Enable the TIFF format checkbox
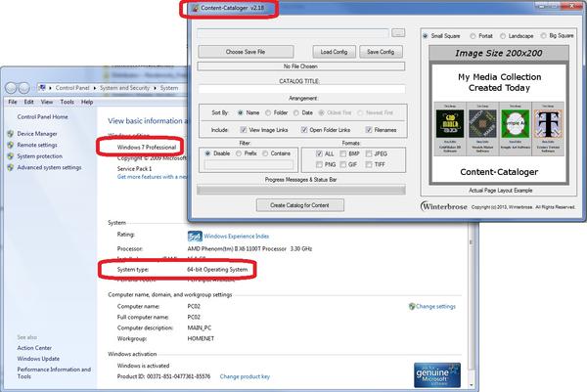This screenshot has height=392, width=587. 369,164
